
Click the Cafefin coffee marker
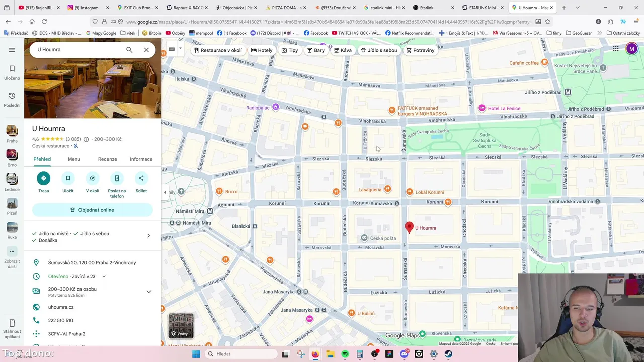[x=544, y=62]
